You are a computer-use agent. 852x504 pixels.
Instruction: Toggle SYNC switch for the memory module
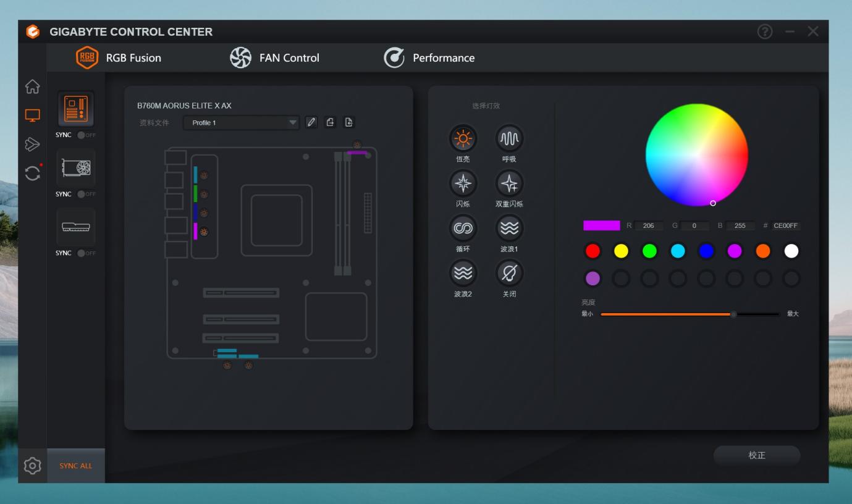pyautogui.click(x=85, y=253)
